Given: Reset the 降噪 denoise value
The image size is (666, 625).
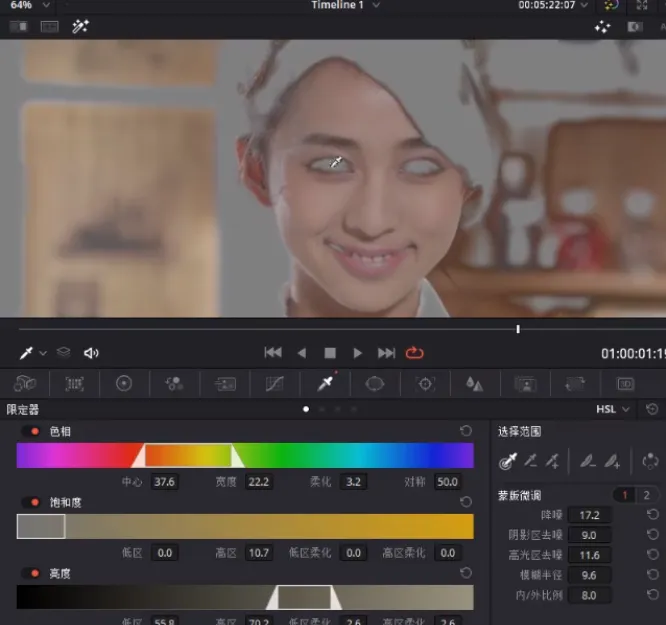Looking at the screenshot, I should point(652,515).
